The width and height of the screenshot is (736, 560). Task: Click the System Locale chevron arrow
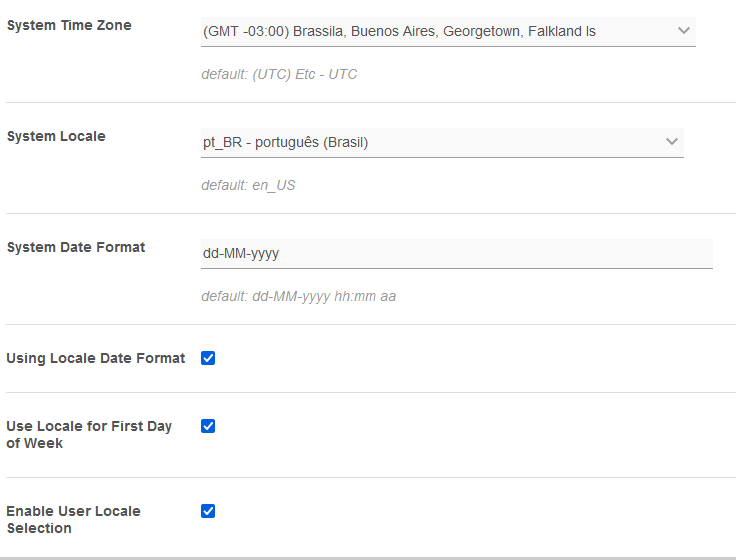[672, 142]
